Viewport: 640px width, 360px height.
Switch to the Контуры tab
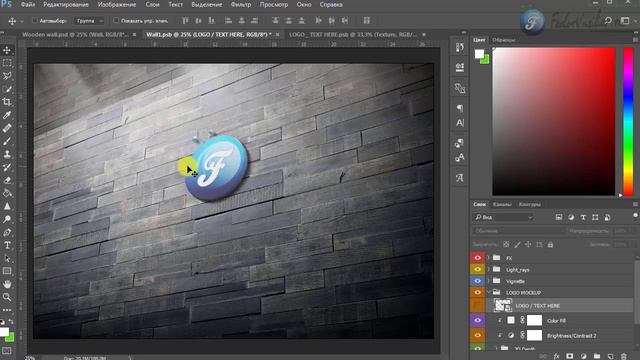[x=529, y=204]
